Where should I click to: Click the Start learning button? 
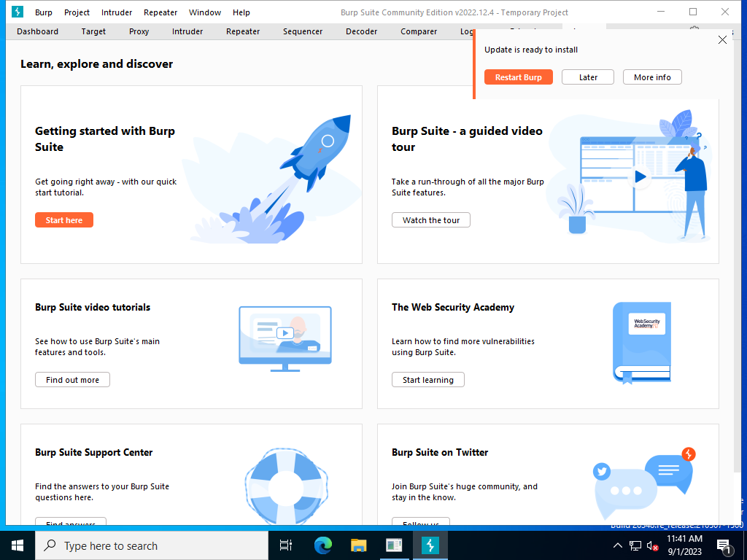(427, 380)
